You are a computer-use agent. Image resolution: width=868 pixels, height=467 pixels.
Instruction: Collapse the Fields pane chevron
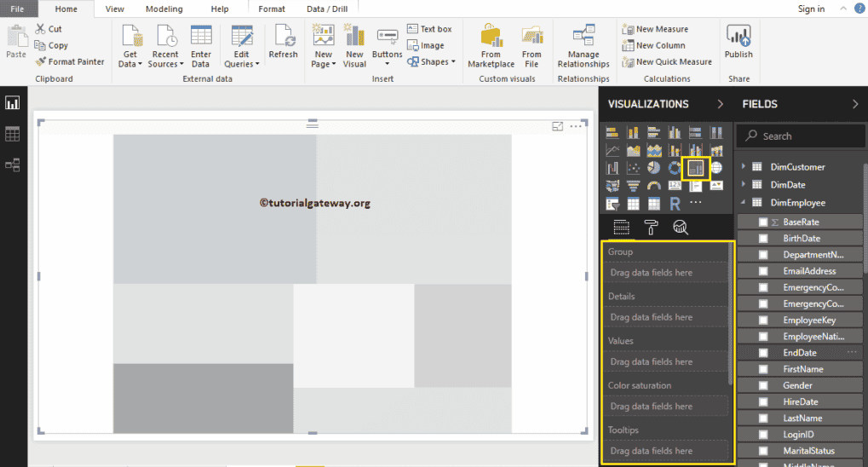(855, 104)
